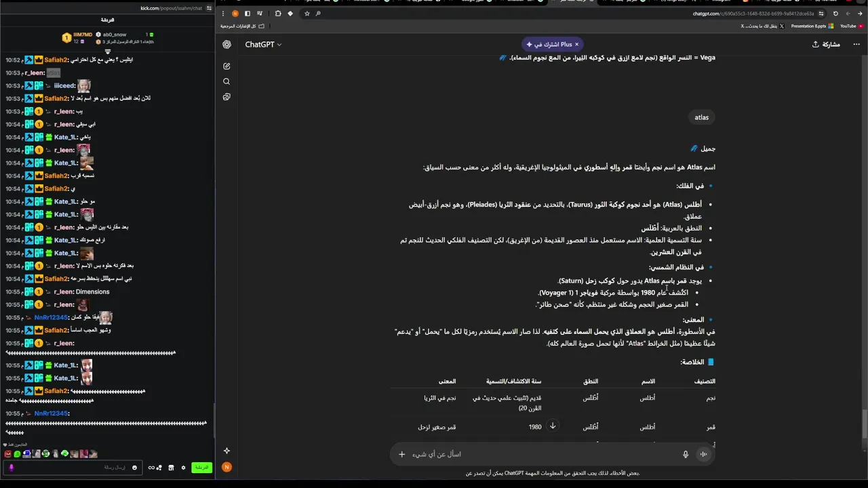The height and width of the screenshot is (488, 868).
Task: Select the red angry emote in quick emotes
Action: click(7, 454)
